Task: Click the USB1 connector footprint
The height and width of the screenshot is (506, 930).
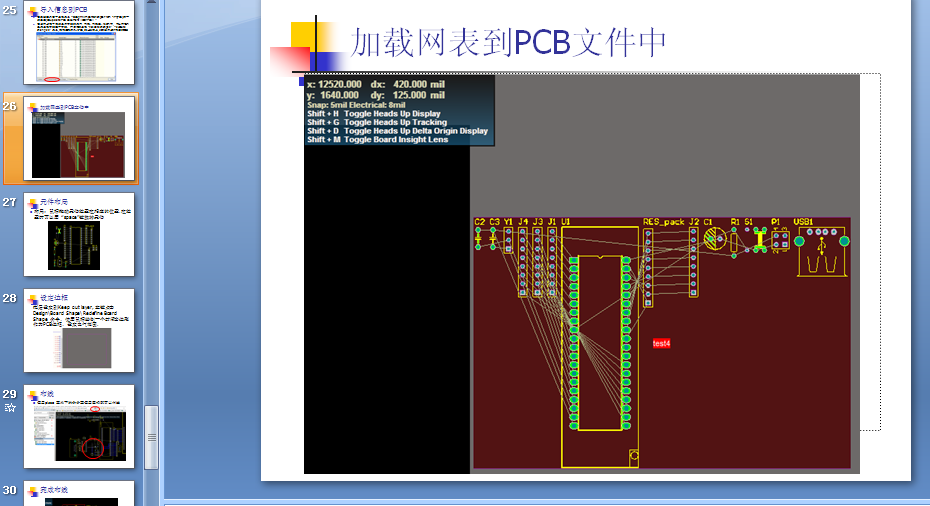Action: point(822,252)
